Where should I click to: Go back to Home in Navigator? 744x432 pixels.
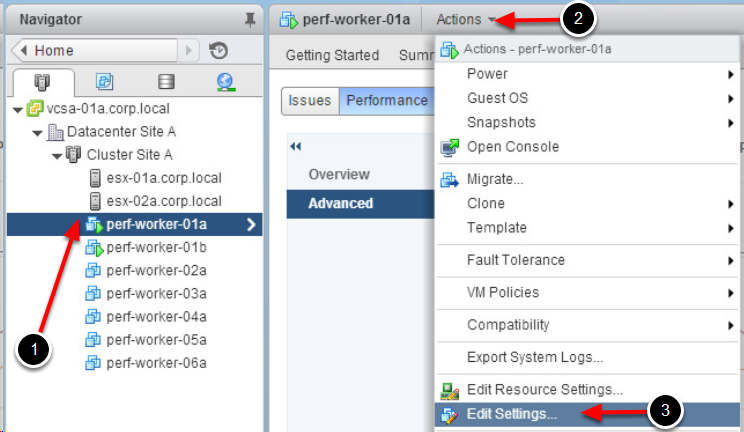point(95,50)
